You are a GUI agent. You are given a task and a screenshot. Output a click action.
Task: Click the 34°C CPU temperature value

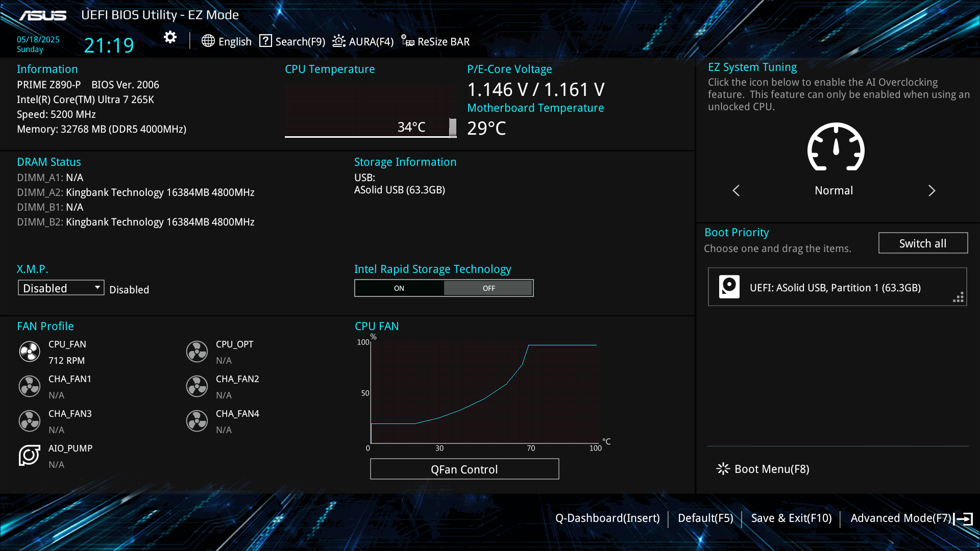click(411, 127)
